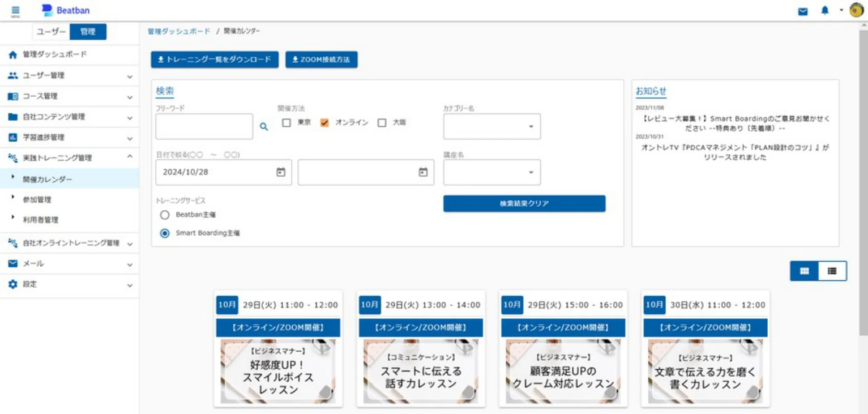Open the notification bell icon
The height and width of the screenshot is (414, 868).
pos(825,11)
